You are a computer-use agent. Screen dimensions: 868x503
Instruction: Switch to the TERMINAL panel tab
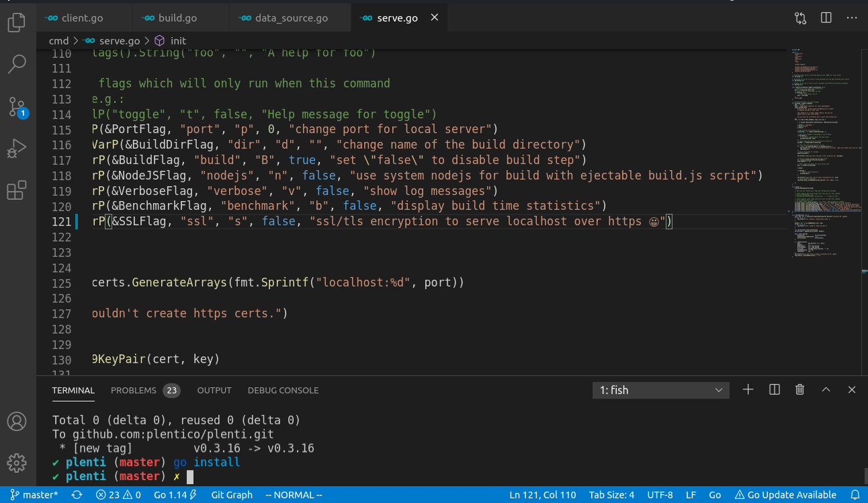click(x=73, y=390)
